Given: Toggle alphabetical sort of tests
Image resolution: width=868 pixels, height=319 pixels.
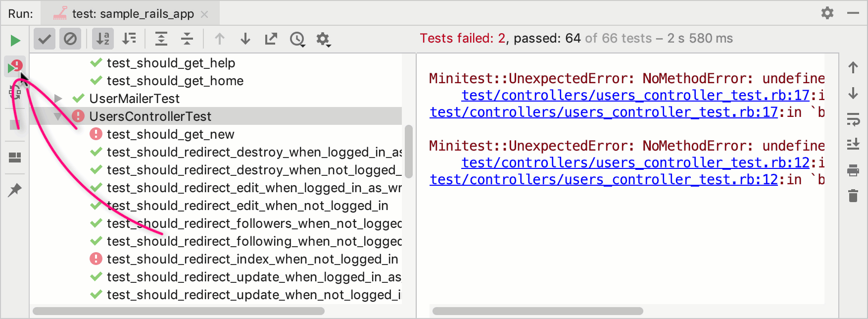Looking at the screenshot, I should [x=103, y=39].
